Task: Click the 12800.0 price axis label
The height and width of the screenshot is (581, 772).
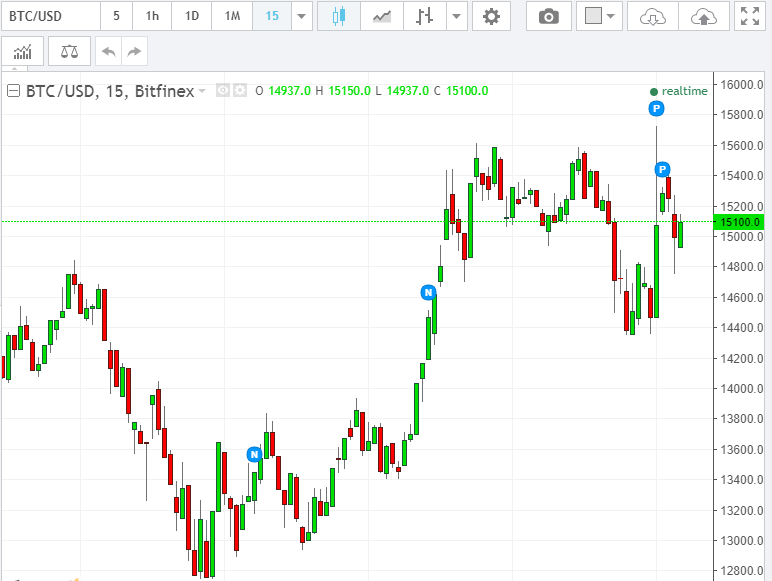Action: pos(741,571)
